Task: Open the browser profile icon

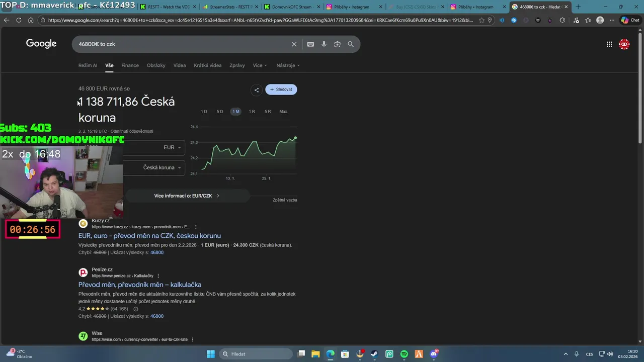Action: tap(600, 20)
